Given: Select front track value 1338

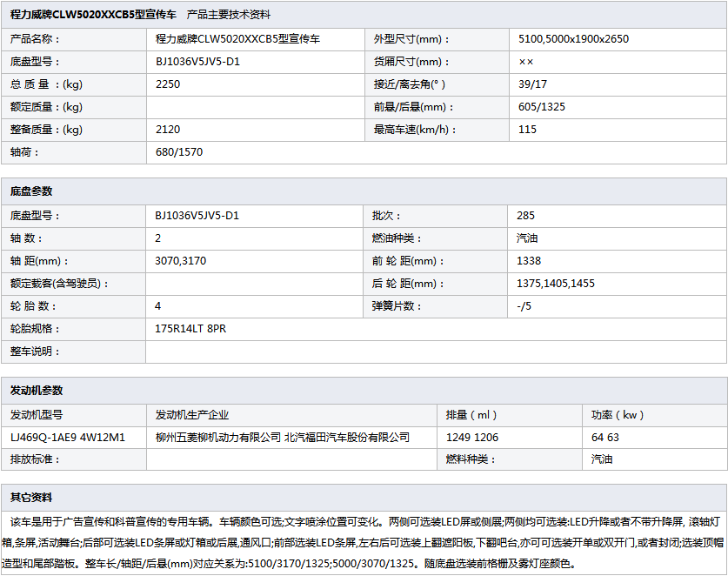Looking at the screenshot, I should click(x=529, y=261).
